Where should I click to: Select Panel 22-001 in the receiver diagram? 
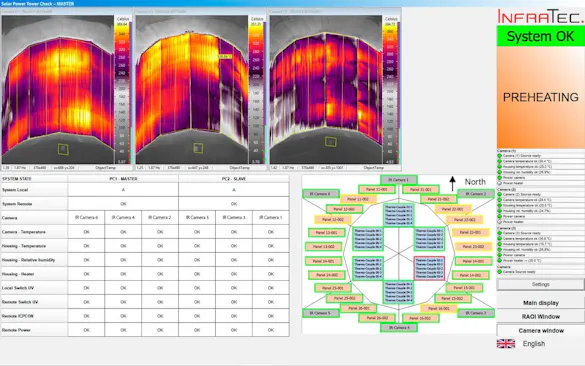click(x=453, y=209)
